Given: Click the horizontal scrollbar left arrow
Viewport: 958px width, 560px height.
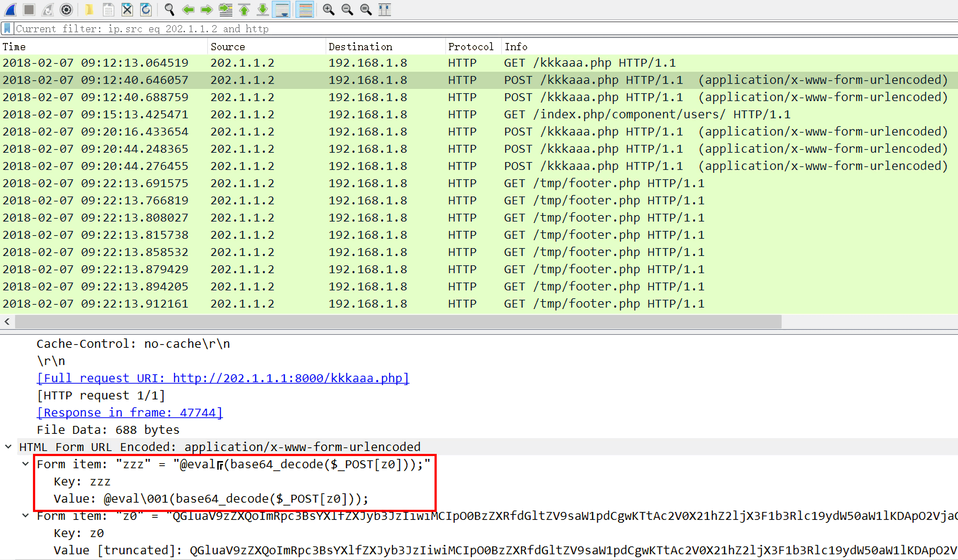Looking at the screenshot, I should (7, 322).
